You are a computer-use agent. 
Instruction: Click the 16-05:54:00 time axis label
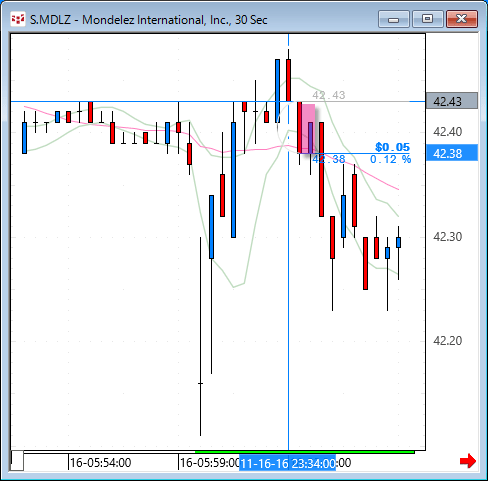(100, 463)
